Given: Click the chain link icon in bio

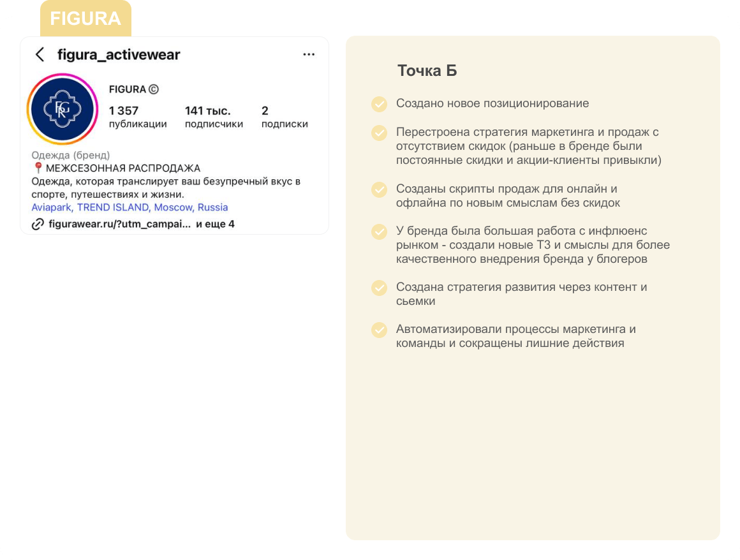Looking at the screenshot, I should coord(38,224).
